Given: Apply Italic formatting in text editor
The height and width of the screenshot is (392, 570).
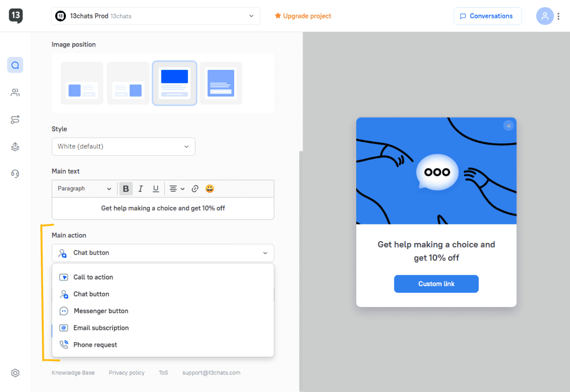Looking at the screenshot, I should click(x=141, y=189).
